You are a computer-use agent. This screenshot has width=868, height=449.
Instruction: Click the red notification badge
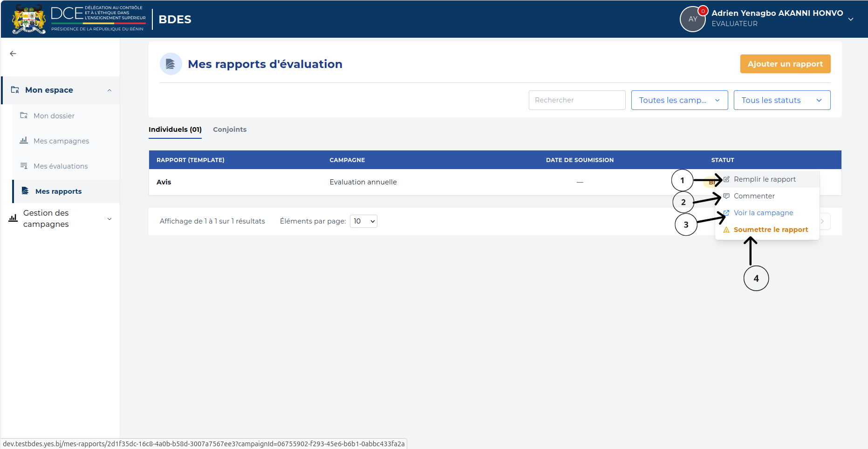point(703,11)
